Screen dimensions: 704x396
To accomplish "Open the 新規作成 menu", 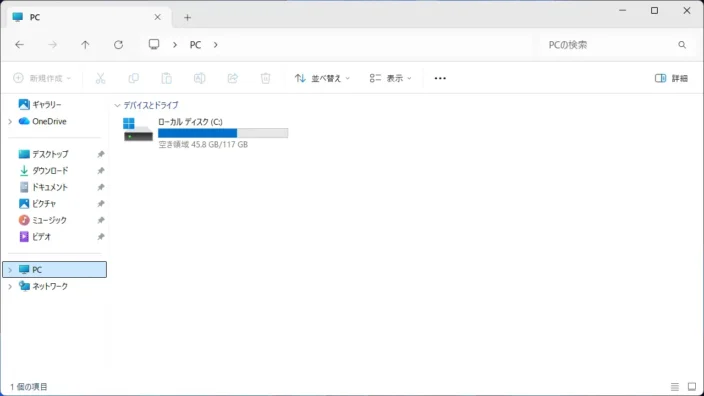I will pos(42,78).
